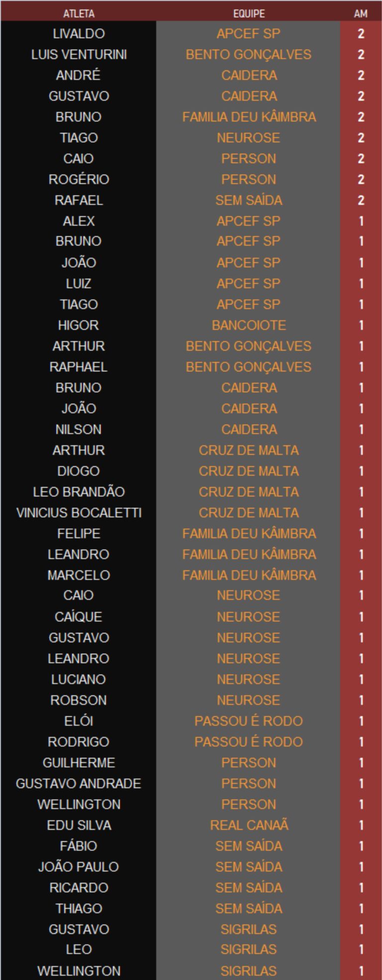Select the EDU SILVA athlete cell
Viewport: 382px width, 980px height.
click(x=79, y=825)
